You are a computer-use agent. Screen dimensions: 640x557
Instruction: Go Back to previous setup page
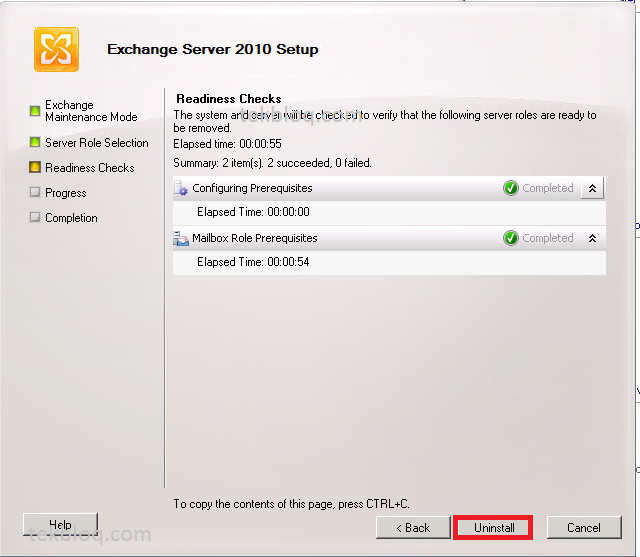[413, 528]
